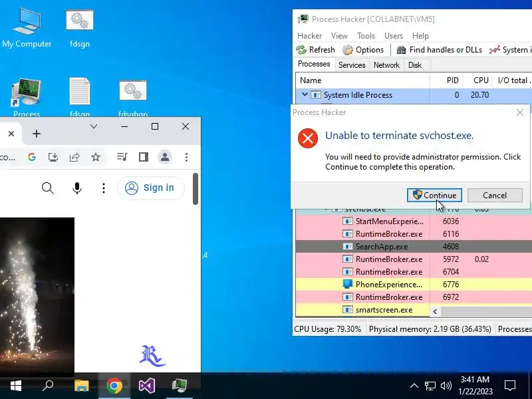Screen dimensions: 532x399
Task: Click the CPU Usage status bar entry
Action: coord(327,329)
